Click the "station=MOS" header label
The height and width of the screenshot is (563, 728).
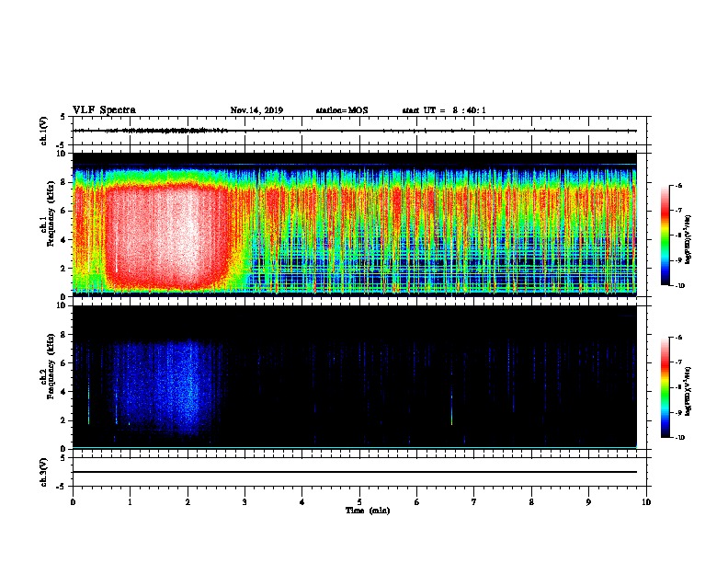click(x=342, y=110)
